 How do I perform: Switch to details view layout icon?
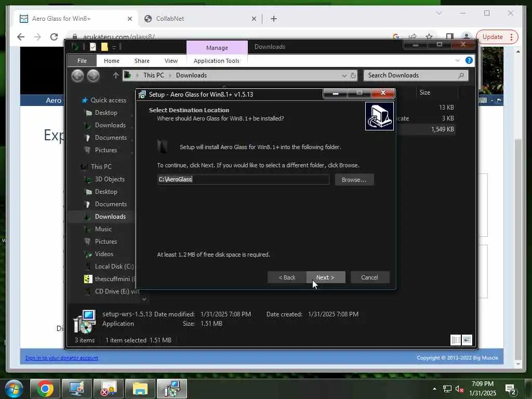(x=456, y=340)
